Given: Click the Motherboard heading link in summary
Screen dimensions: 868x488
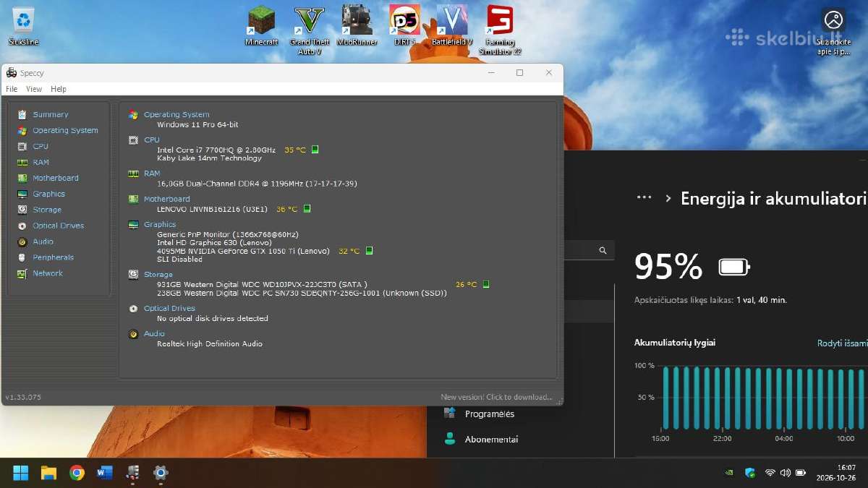Looking at the screenshot, I should [x=166, y=199].
